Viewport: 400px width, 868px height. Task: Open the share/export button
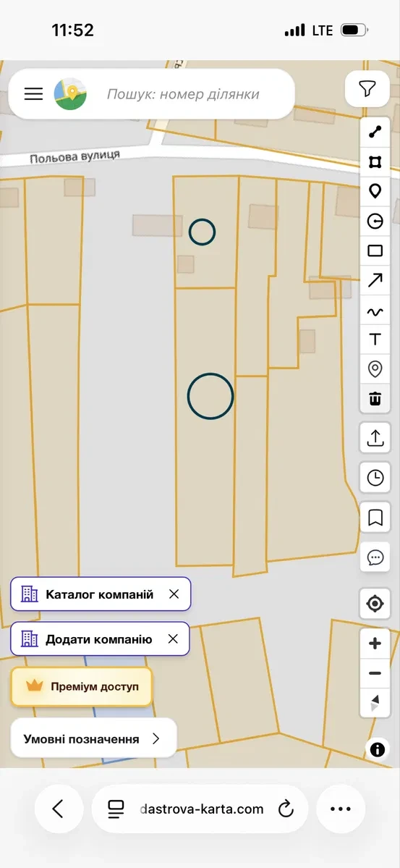(x=375, y=437)
